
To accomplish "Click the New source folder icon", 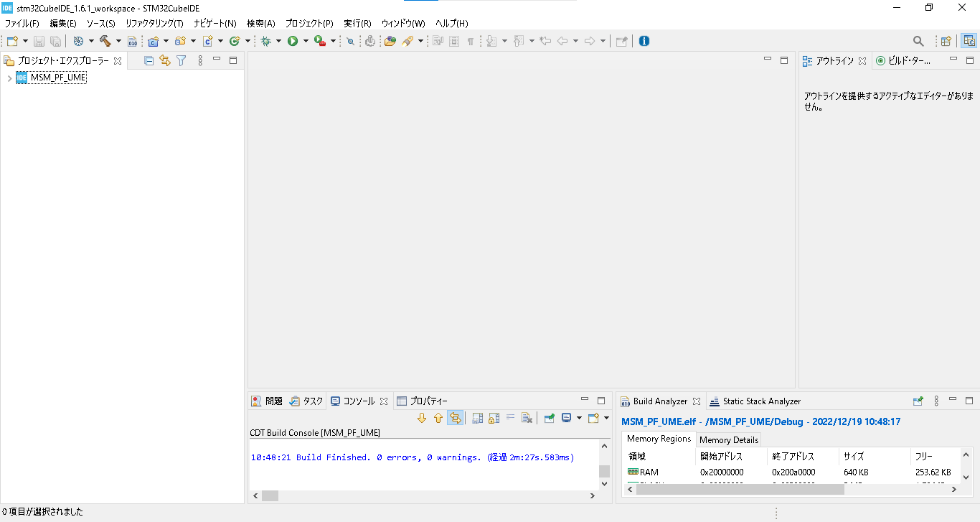I will coord(180,41).
